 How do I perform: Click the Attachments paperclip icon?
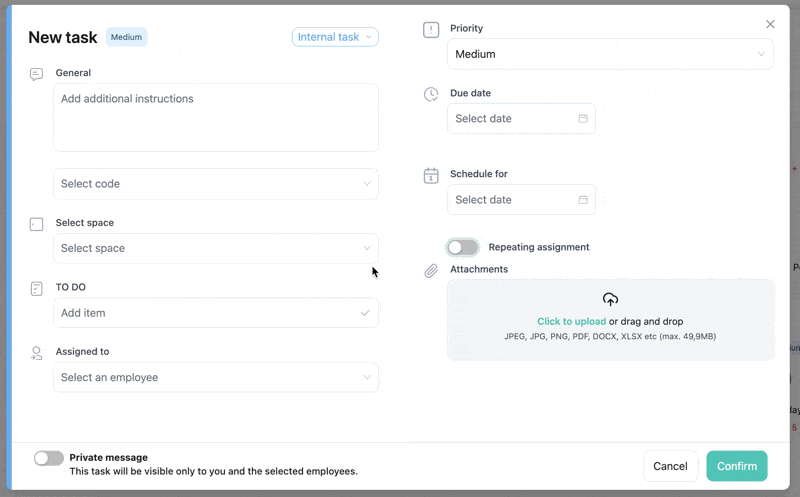(x=431, y=270)
